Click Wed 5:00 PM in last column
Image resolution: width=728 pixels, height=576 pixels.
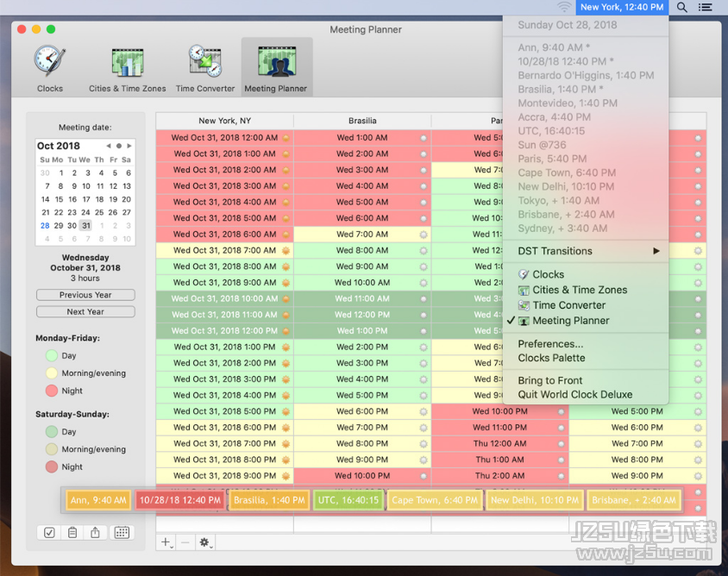tap(637, 411)
